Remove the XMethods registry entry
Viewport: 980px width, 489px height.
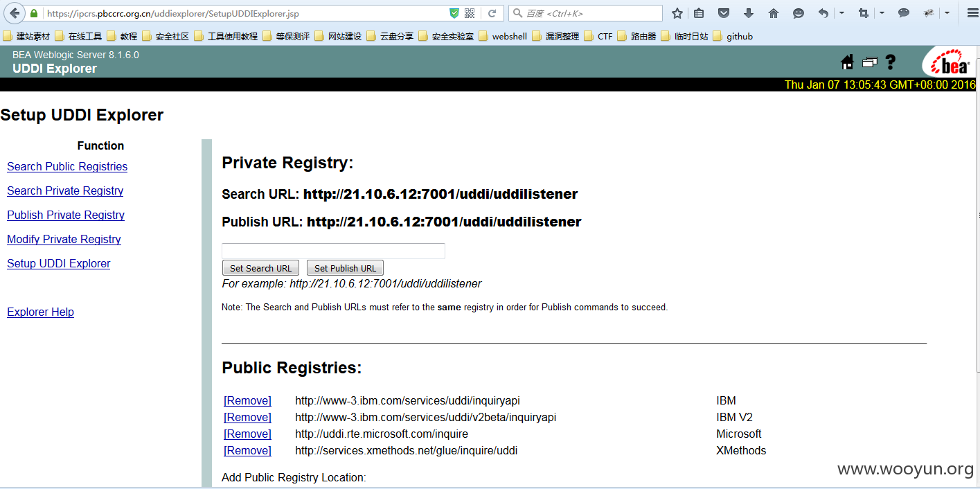pyautogui.click(x=247, y=450)
